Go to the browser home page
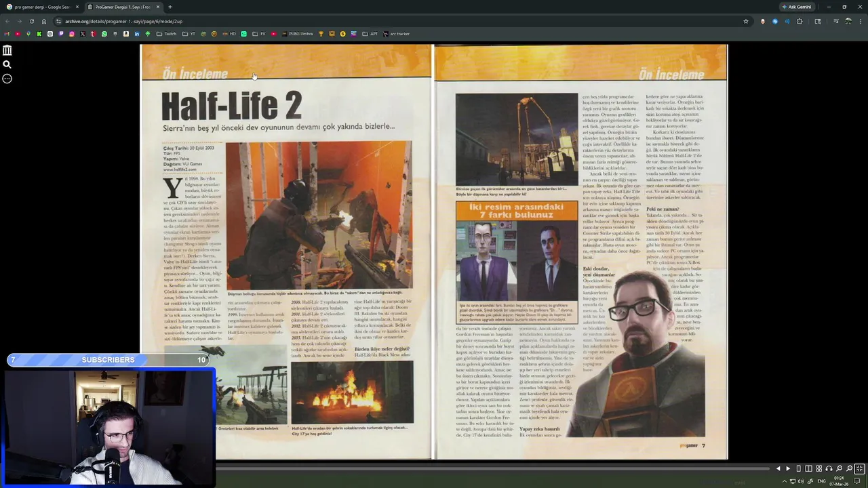Image resolution: width=868 pixels, height=488 pixels. 44,21
